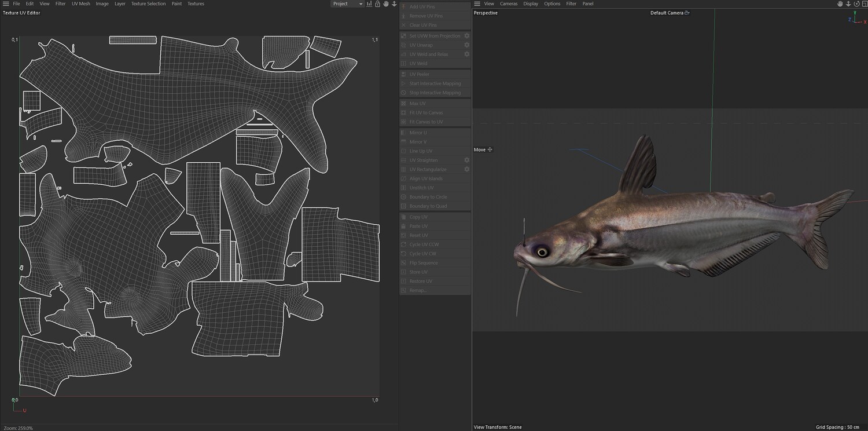Open settings gear for UV Straighten

pos(466,160)
